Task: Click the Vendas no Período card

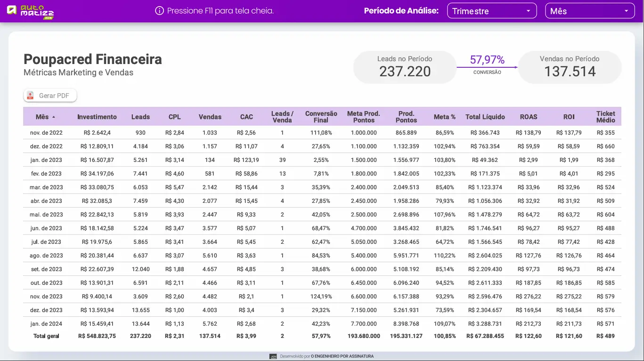Action: 570,67
